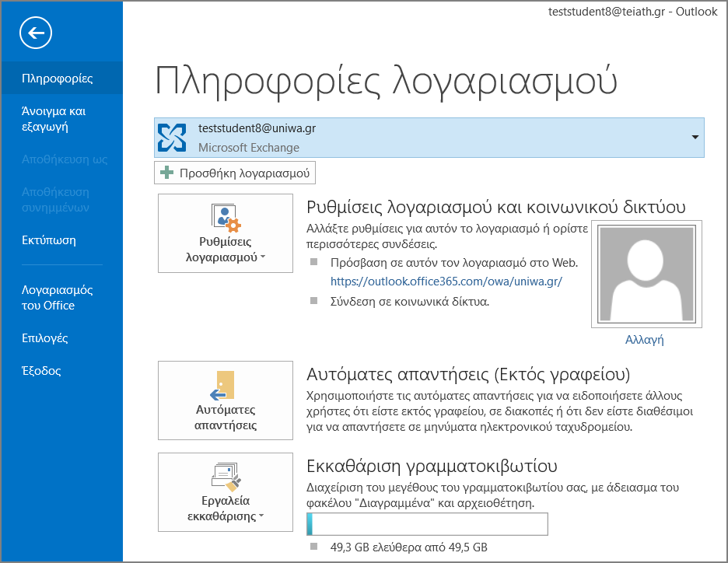Click the Αυτόματες απαντήσεις button

tap(226, 400)
